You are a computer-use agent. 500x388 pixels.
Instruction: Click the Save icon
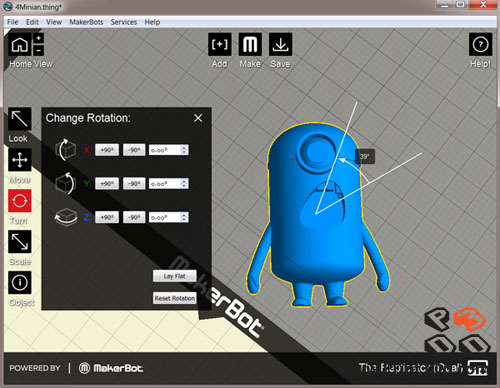tap(280, 44)
